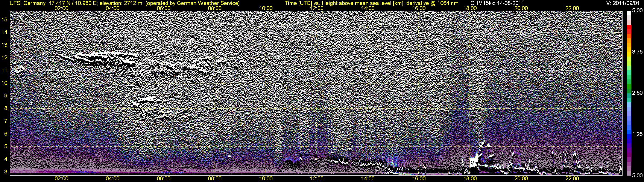Click the "2.50" colorbar scale value

click(637, 93)
